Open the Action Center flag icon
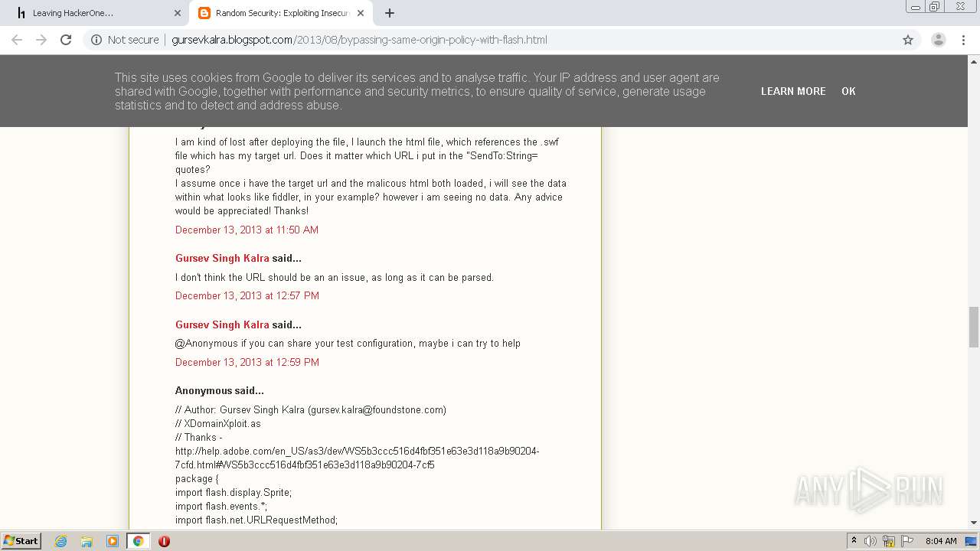980x551 pixels. pyautogui.click(x=906, y=541)
